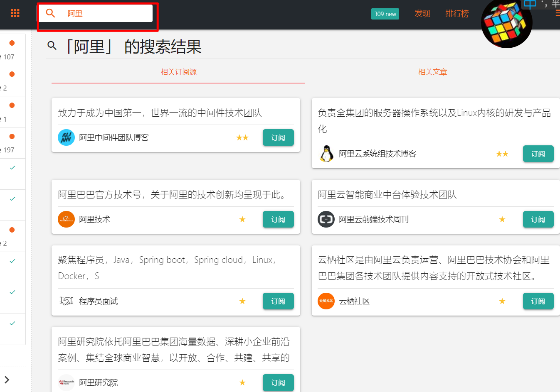
Task: Subscribe to 程序员面试 feed
Action: click(x=278, y=301)
